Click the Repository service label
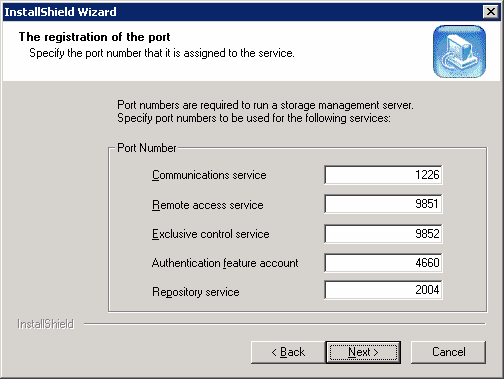This screenshot has width=504, height=379. pos(196,292)
